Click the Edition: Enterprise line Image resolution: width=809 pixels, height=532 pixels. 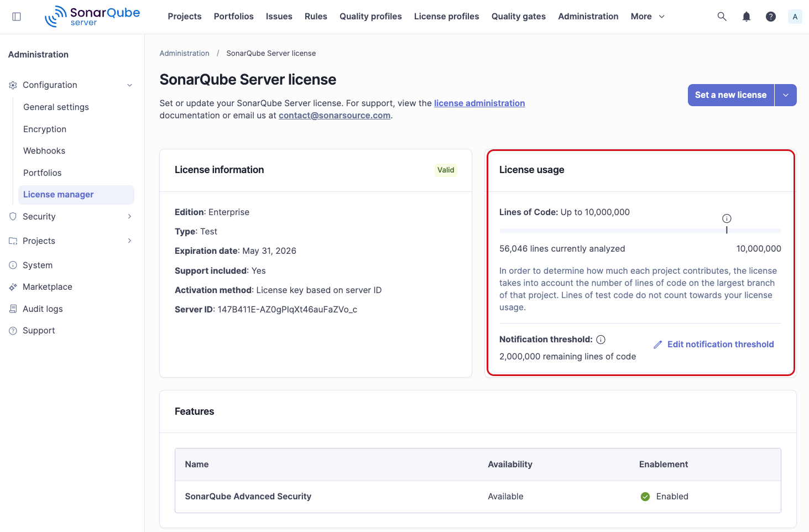212,212
